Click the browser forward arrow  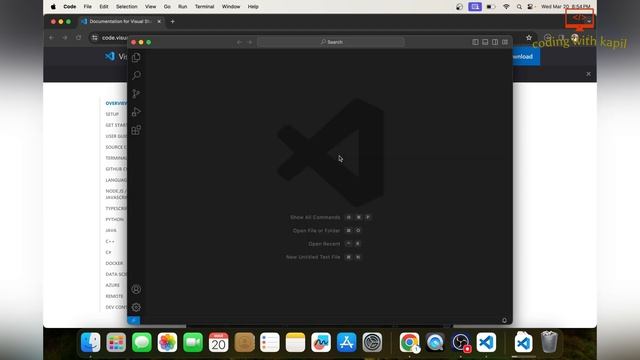tap(65, 38)
